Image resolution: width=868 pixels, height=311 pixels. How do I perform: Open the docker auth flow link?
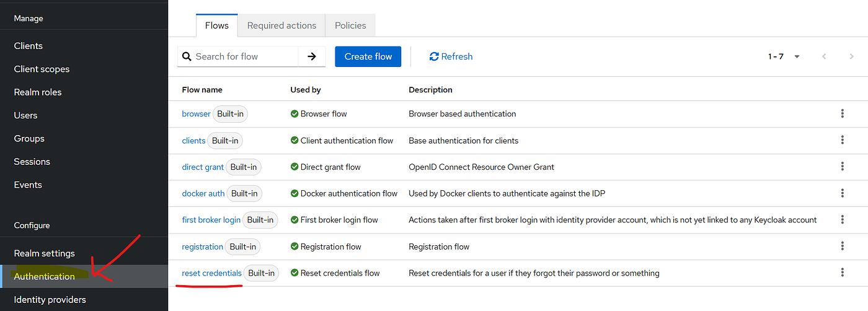(x=203, y=193)
